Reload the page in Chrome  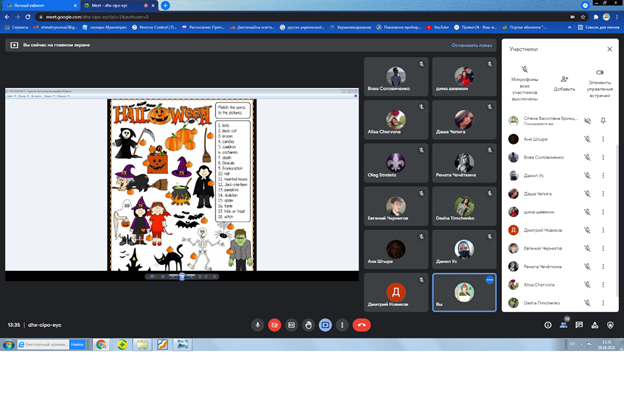(27, 17)
